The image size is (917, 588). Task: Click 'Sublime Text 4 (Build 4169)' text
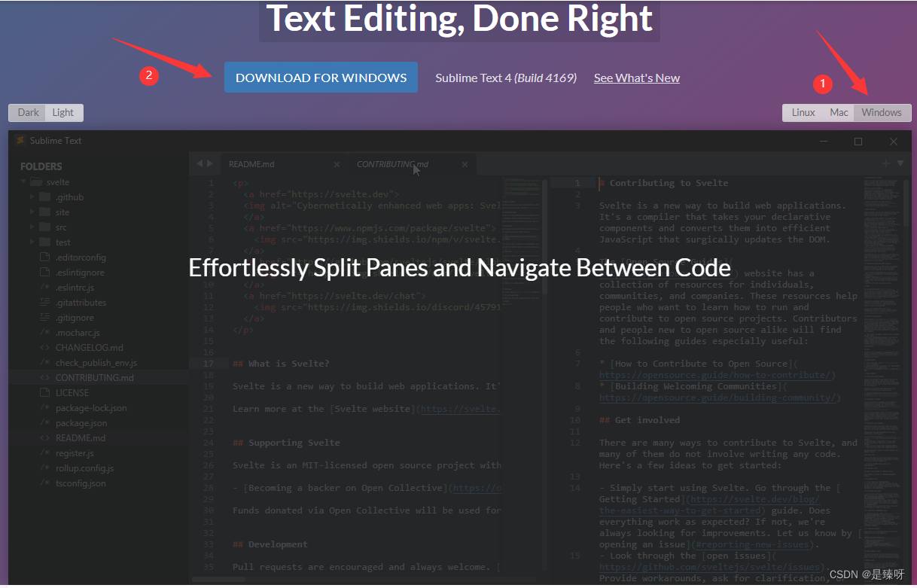pos(506,78)
